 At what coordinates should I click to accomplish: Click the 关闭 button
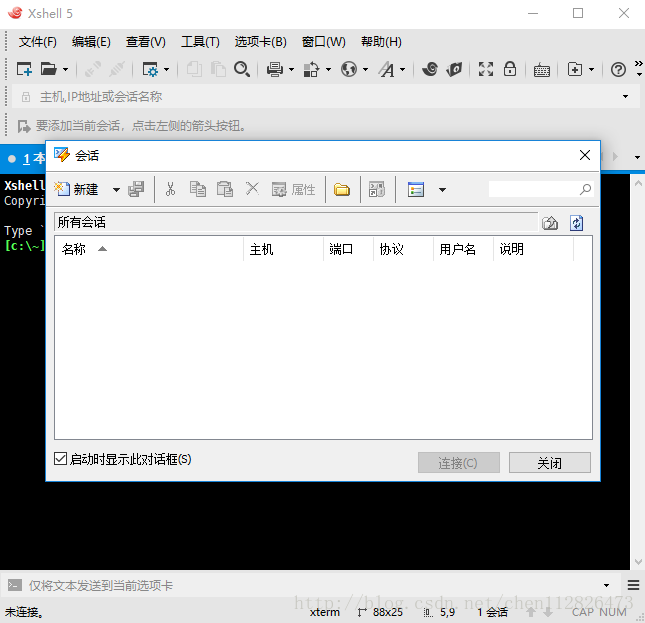click(x=550, y=463)
